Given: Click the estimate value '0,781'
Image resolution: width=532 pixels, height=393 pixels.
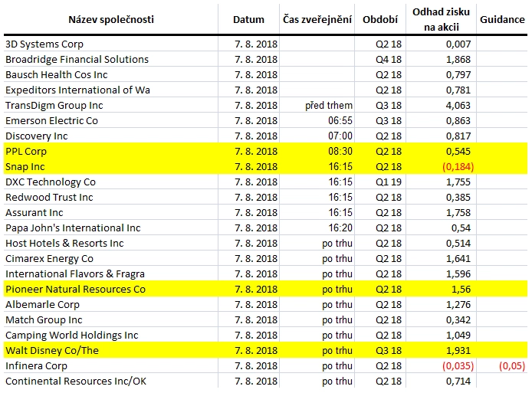Looking at the screenshot, I should pyautogui.click(x=458, y=90).
